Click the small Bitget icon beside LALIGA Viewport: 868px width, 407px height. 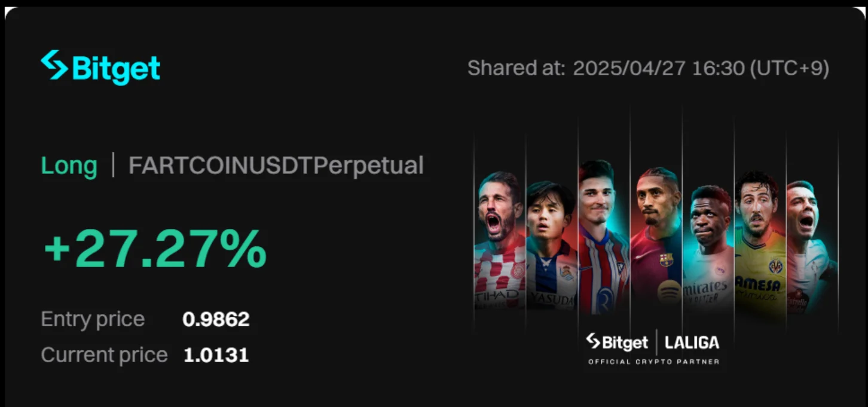(592, 341)
